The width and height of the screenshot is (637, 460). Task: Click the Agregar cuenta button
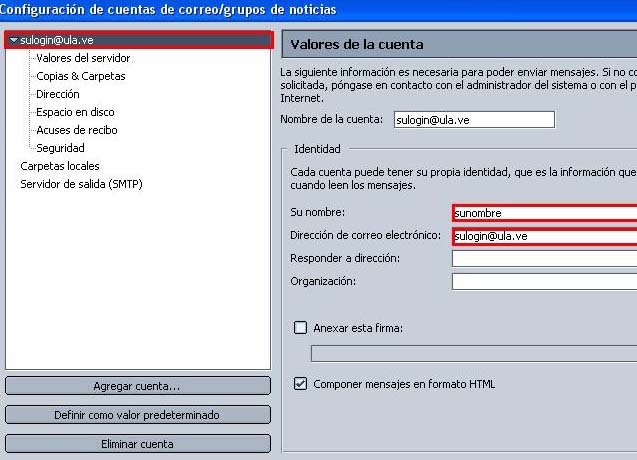click(x=137, y=386)
